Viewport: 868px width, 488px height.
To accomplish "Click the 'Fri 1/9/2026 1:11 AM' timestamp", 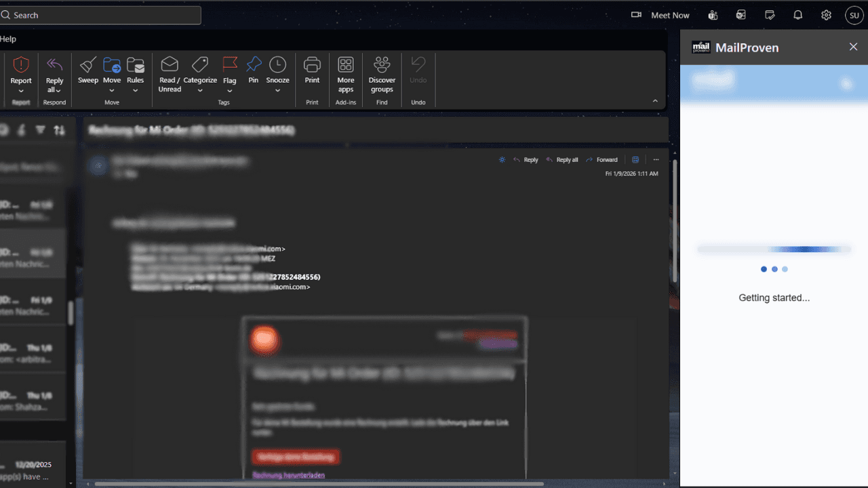I will click(631, 174).
